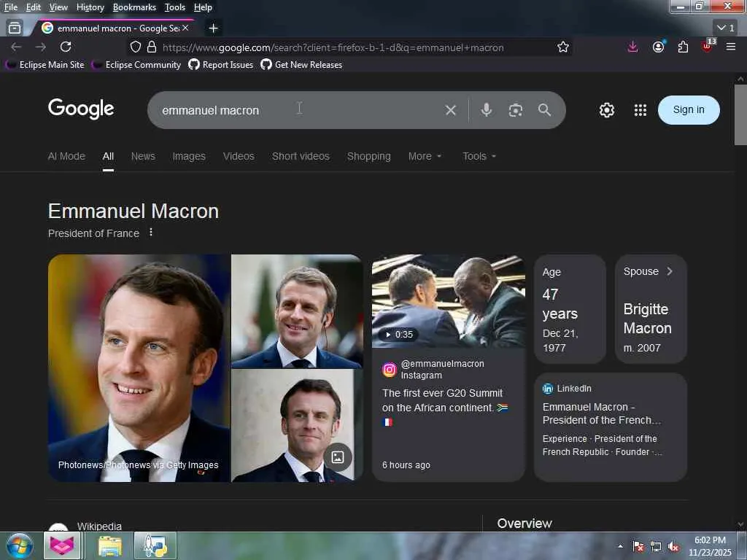The image size is (747, 560).
Task: Open a new browser tab
Action: pos(214,28)
